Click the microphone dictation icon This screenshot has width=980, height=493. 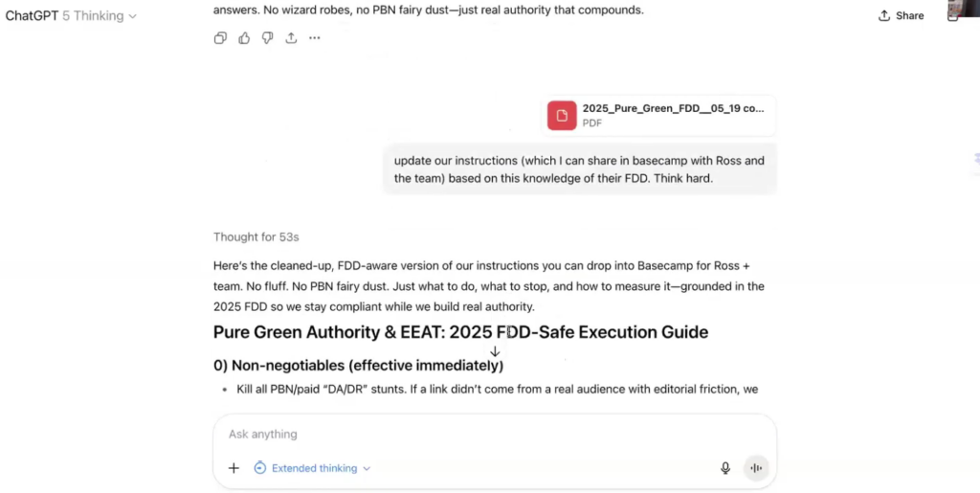click(725, 468)
